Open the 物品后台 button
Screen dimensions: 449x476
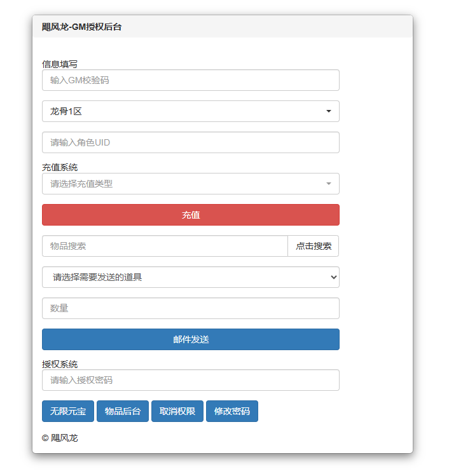(x=123, y=411)
